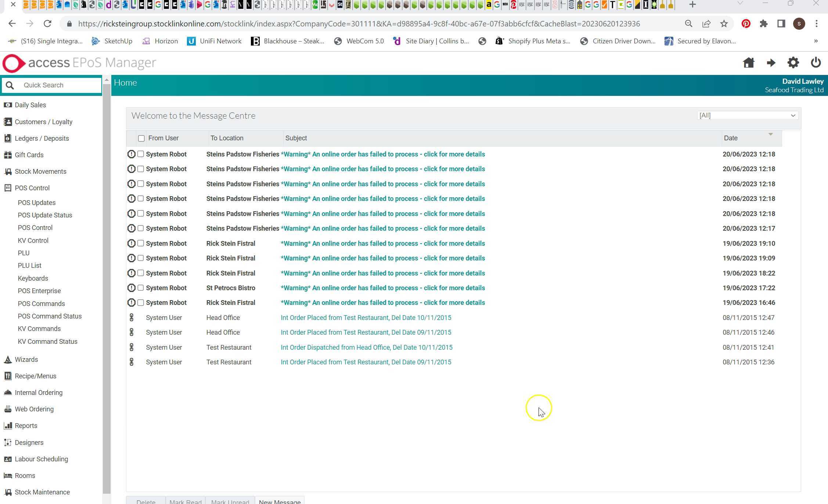The image size is (828, 504).
Task: Click the New Message button
Action: click(x=280, y=501)
